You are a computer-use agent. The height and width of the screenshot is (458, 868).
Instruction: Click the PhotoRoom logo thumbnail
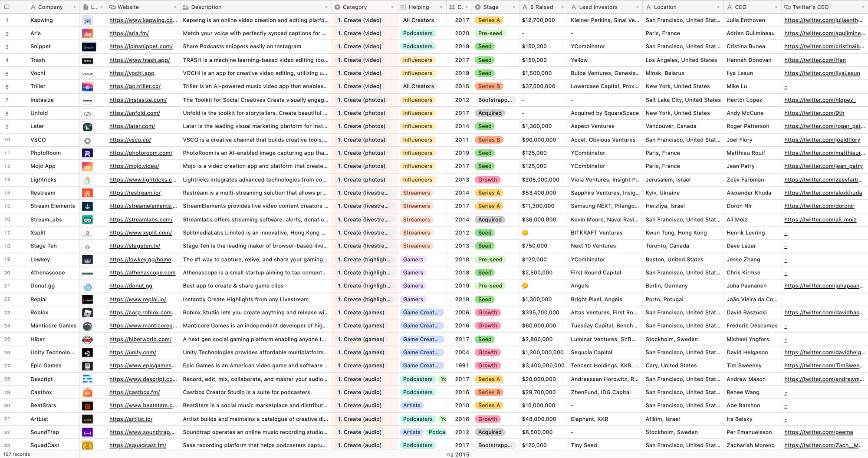pos(88,153)
